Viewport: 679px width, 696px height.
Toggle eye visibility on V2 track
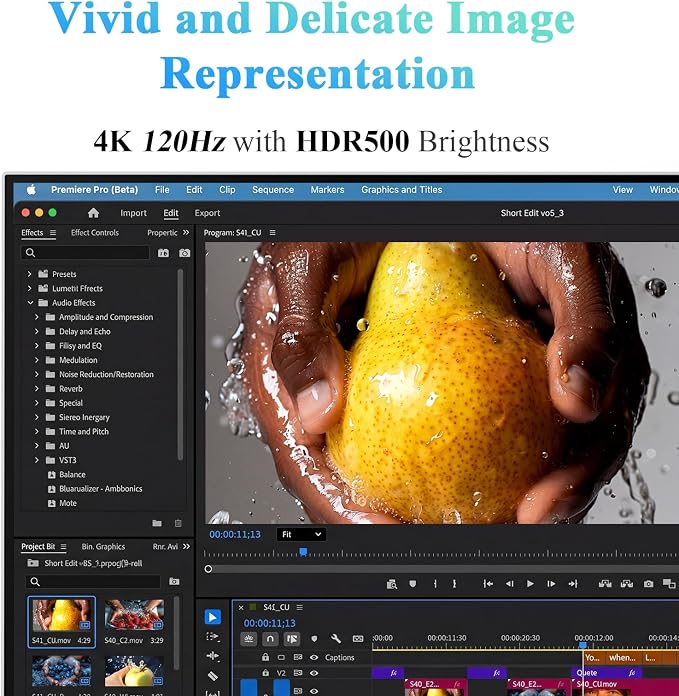point(314,673)
